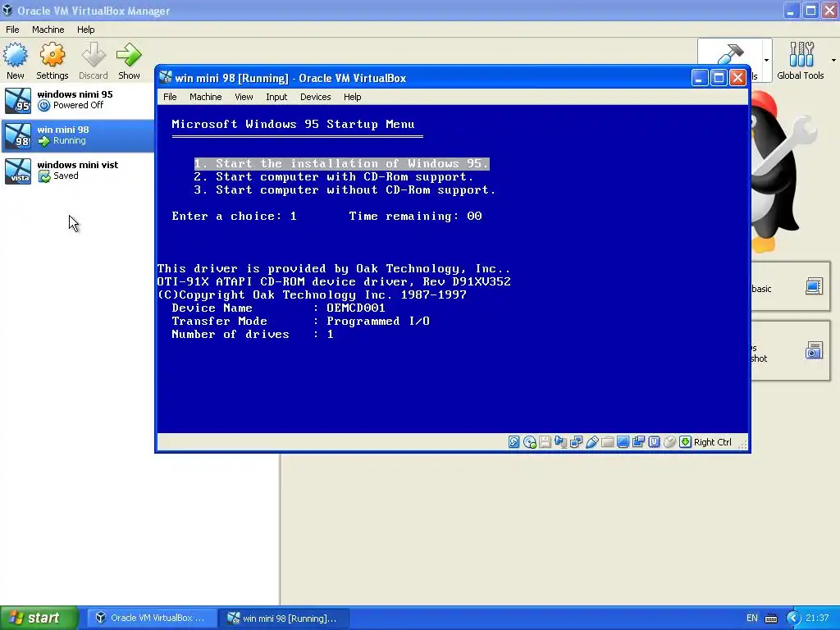Maximize the win mini 98 VM window
840x630 pixels.
point(719,78)
